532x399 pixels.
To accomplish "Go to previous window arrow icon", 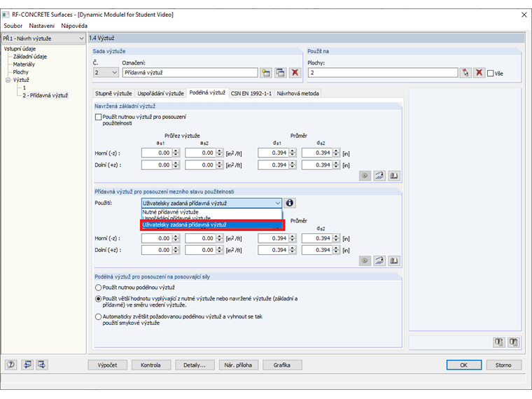I will [27, 365].
